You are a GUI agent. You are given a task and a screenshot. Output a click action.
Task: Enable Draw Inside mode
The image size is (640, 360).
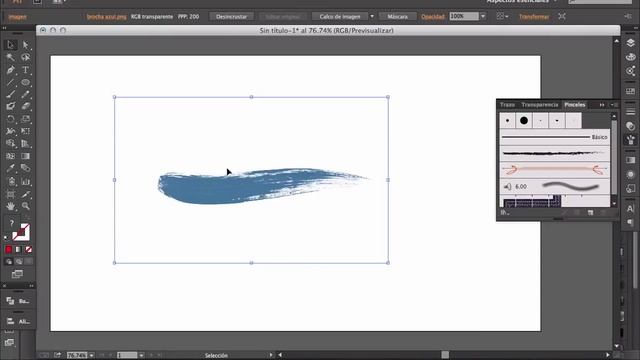coord(29,262)
